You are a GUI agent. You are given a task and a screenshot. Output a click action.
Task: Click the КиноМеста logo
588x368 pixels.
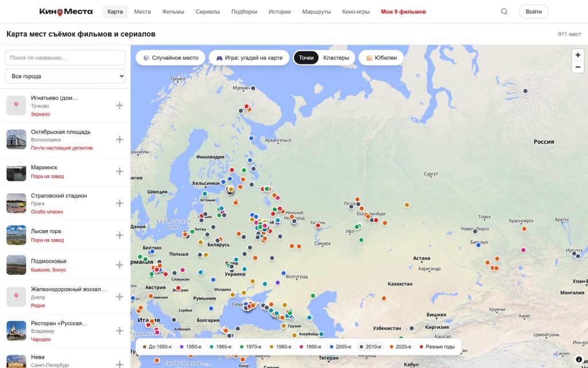tap(66, 11)
